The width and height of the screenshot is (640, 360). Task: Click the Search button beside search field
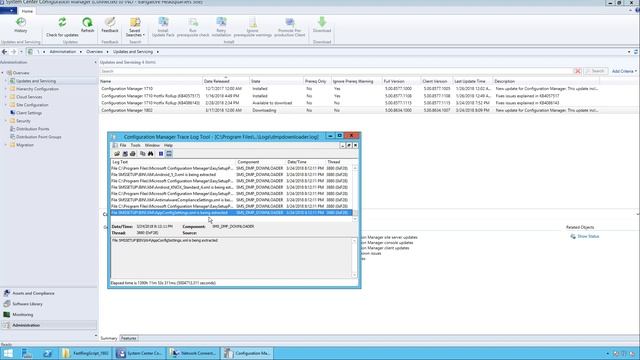click(x=596, y=71)
